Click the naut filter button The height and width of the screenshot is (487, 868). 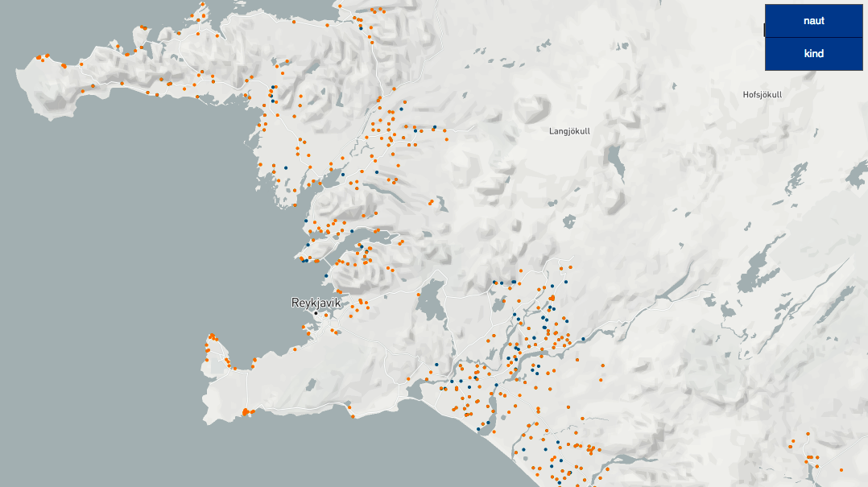(x=813, y=21)
